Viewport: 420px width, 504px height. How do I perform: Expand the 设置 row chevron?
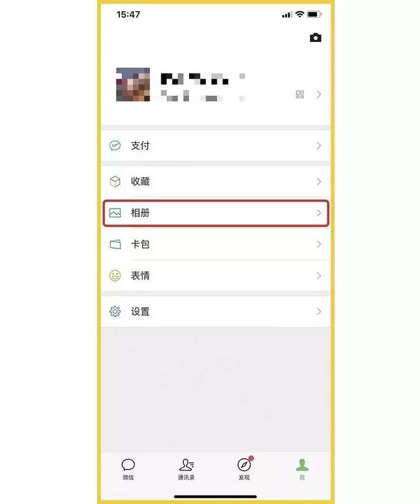319,312
